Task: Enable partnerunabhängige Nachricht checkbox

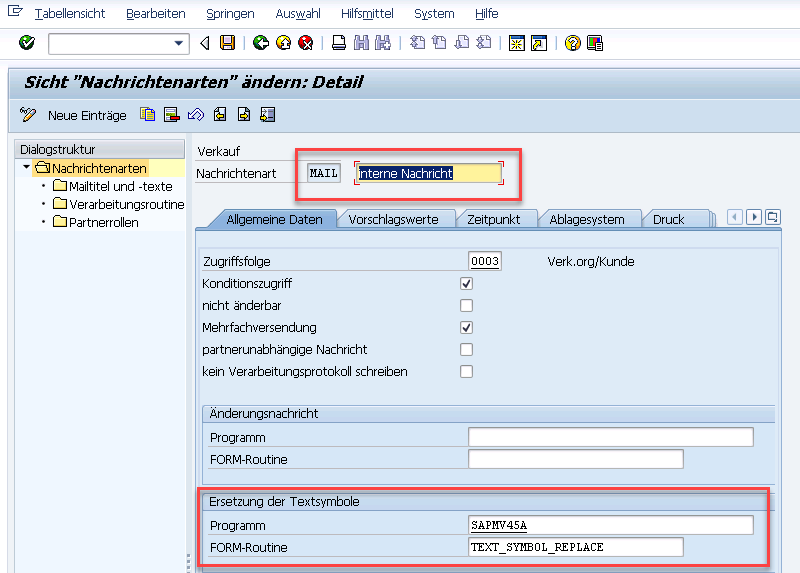Action: pyautogui.click(x=466, y=349)
